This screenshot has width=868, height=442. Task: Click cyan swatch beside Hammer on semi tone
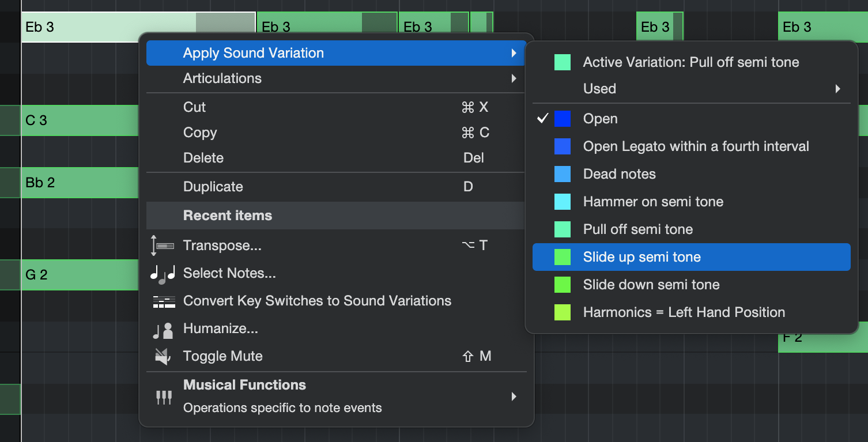coord(563,202)
